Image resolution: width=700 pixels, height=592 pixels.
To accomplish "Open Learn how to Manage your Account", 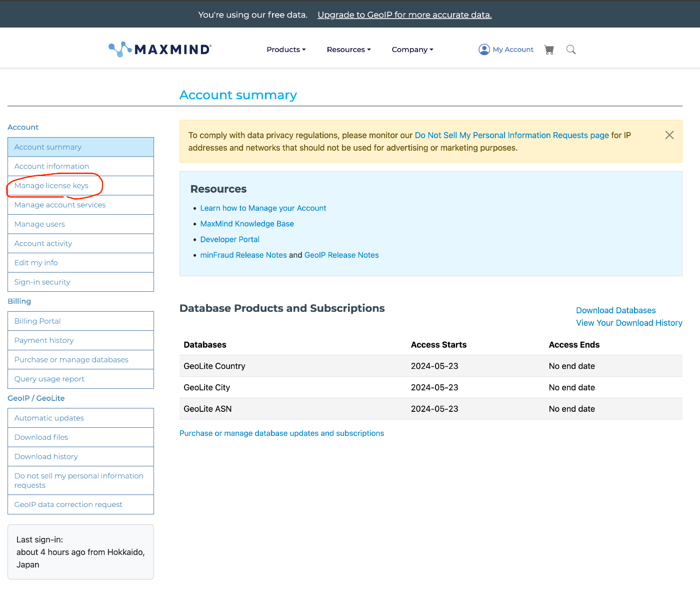I will click(263, 208).
